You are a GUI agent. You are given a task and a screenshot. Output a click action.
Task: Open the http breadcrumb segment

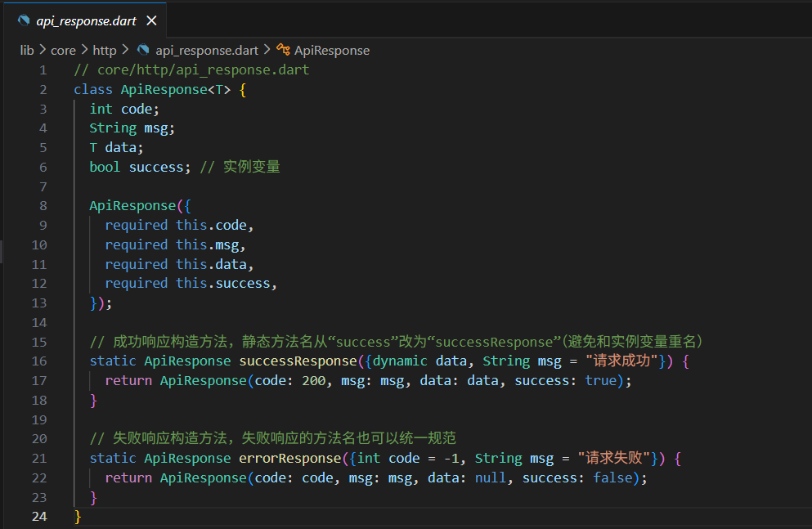point(105,50)
